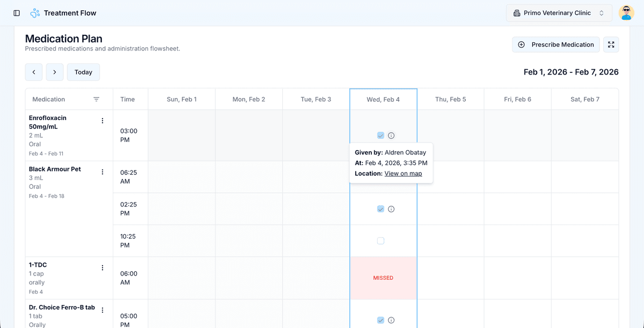The image size is (644, 328).
Task: Jump to current week via Today
Action: point(83,72)
